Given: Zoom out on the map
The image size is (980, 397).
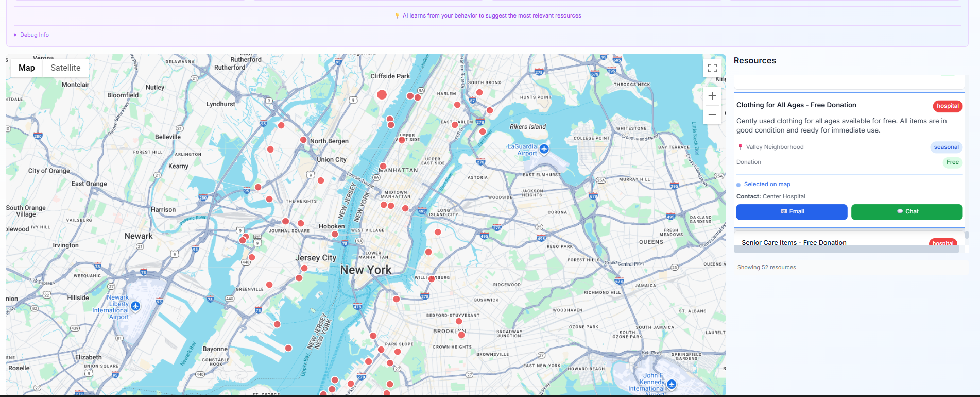Looking at the screenshot, I should pyautogui.click(x=712, y=115).
